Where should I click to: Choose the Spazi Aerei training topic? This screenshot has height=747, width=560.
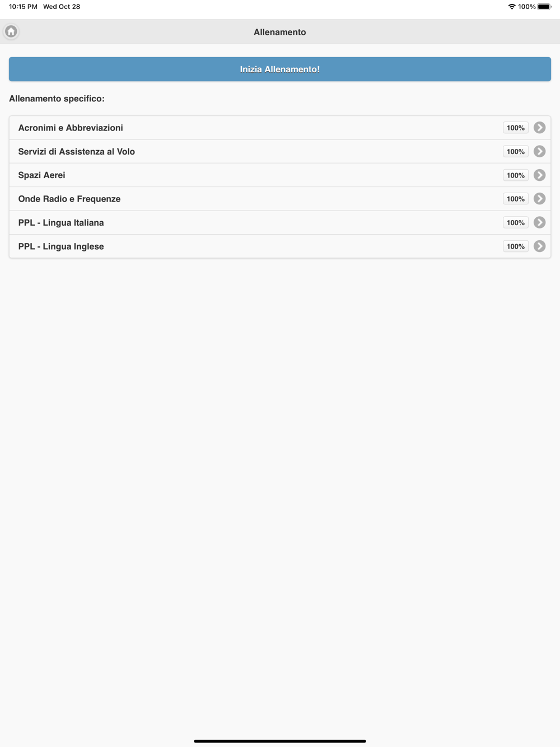(x=280, y=175)
